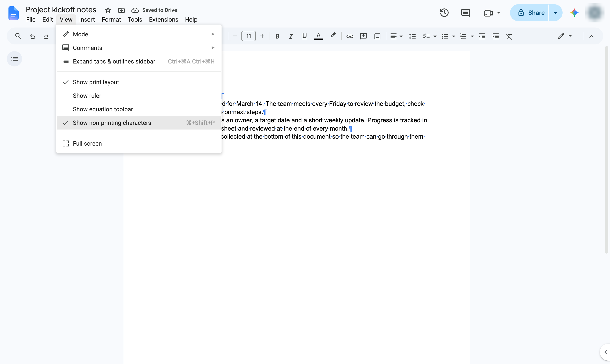Move document to a folder
This screenshot has height=364, width=610.
pyautogui.click(x=122, y=10)
